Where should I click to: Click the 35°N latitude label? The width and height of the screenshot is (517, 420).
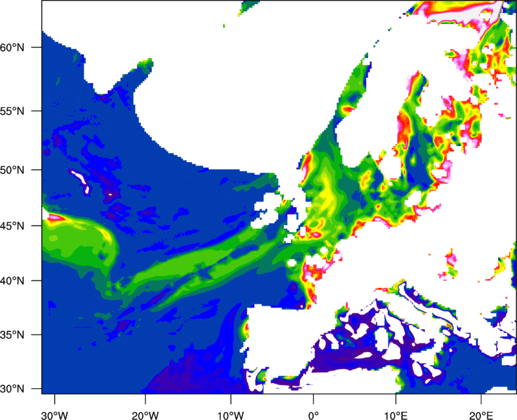pos(12,335)
